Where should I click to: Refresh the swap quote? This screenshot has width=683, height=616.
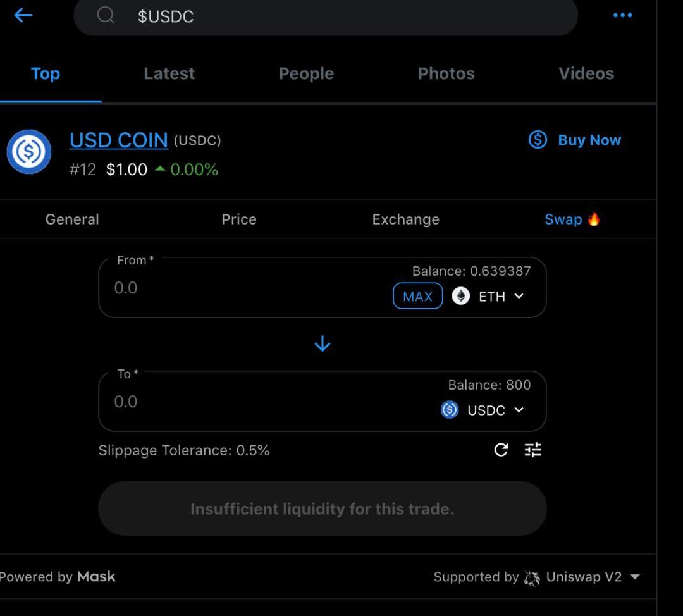tap(501, 450)
